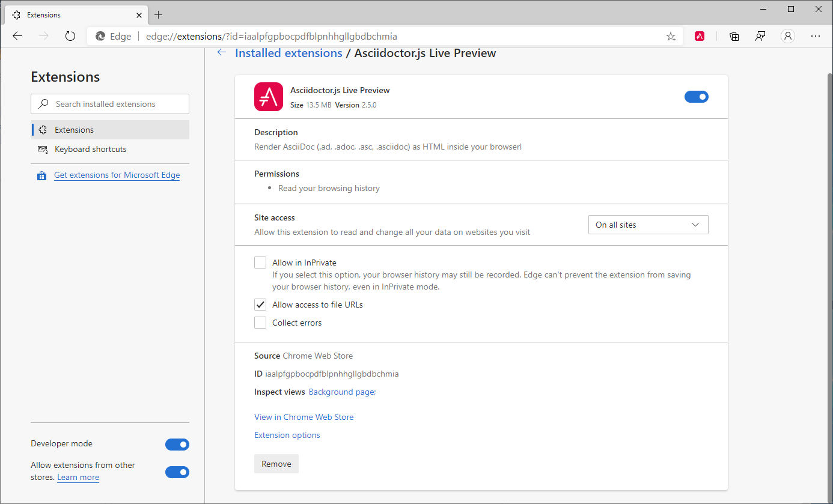Click the profile avatar icon
Viewport: 833px width, 504px height.
click(787, 36)
